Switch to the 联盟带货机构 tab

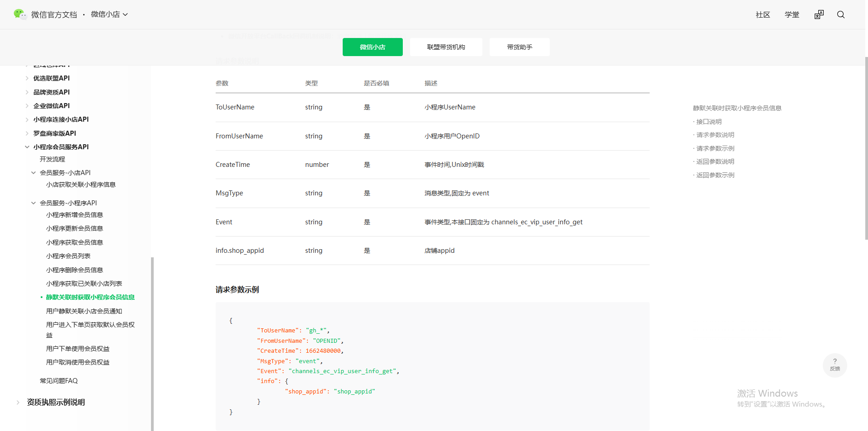(x=446, y=47)
